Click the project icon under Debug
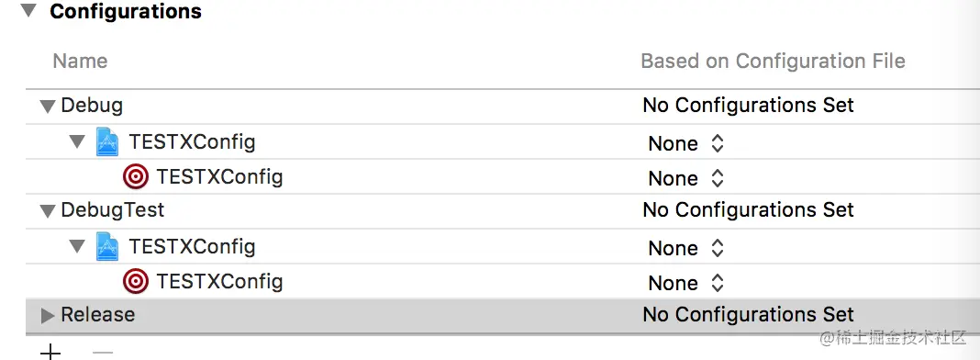The image size is (980, 360). click(107, 141)
